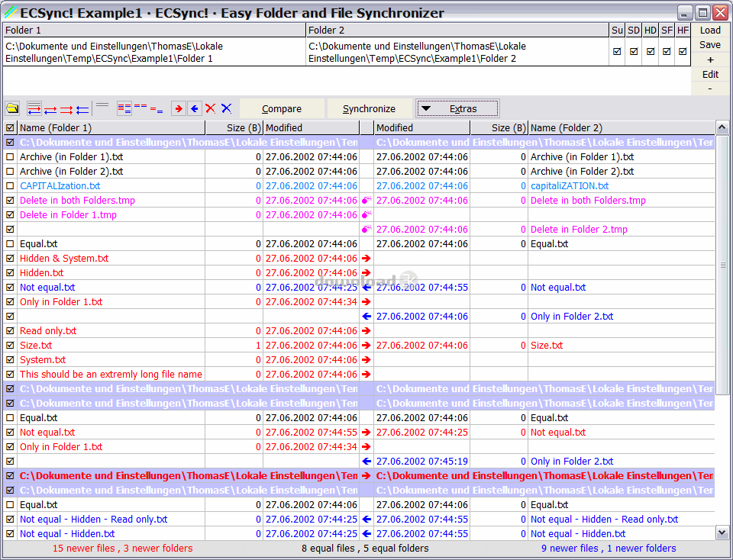Check the CAPITALIzation.txt row checkbox
Viewport: 733px width, 560px height.
coord(10,186)
